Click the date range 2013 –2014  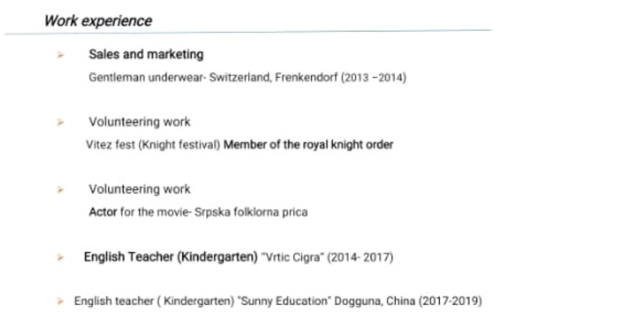click(x=374, y=78)
